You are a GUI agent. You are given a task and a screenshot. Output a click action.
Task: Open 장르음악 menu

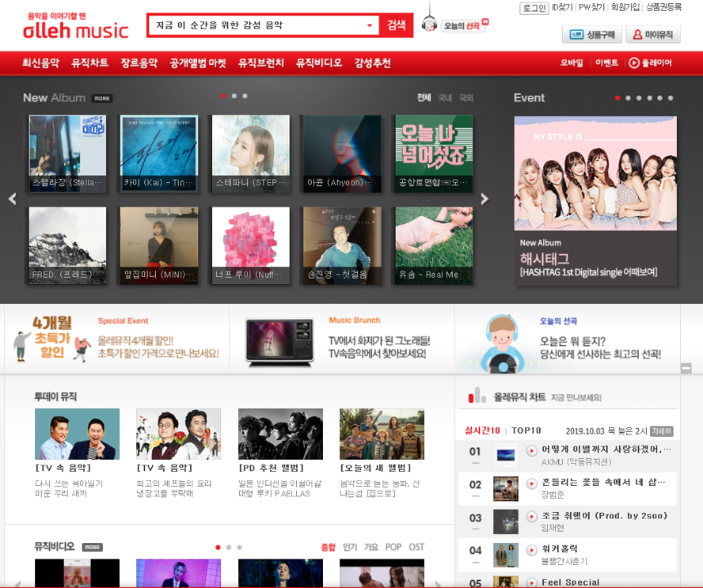click(x=139, y=63)
